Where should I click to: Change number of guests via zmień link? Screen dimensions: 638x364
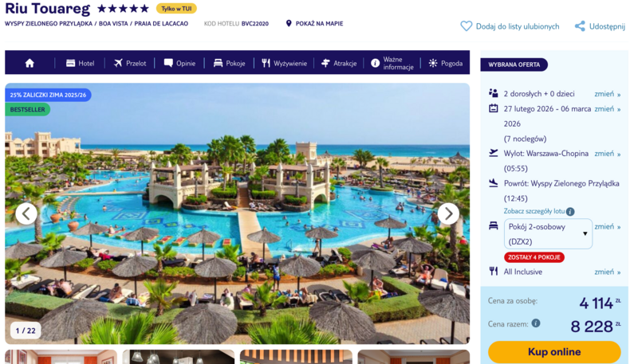607,94
